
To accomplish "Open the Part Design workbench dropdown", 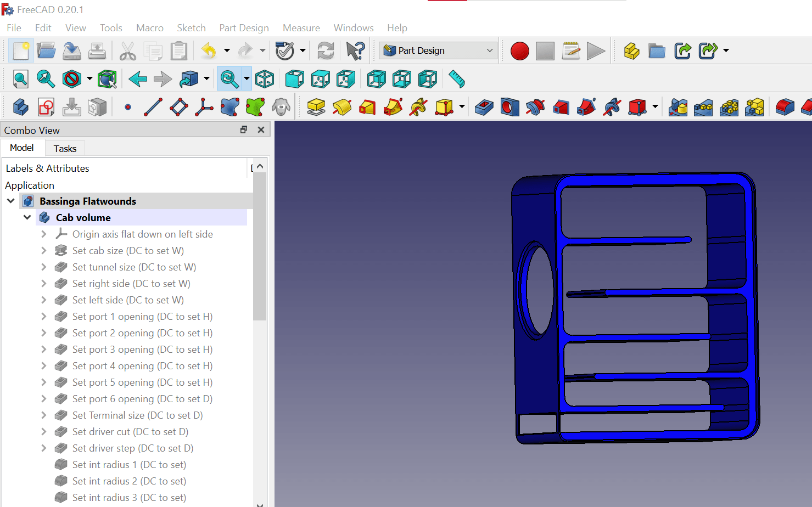I will [438, 50].
